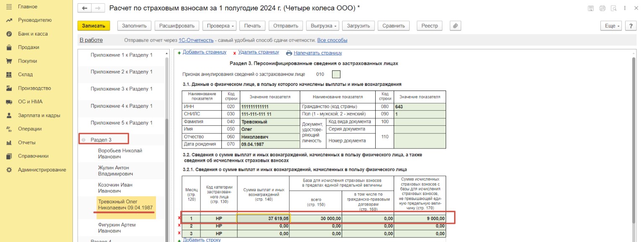Click the Напечатать страницу link
This screenshot has height=242, width=644.
point(318,53)
